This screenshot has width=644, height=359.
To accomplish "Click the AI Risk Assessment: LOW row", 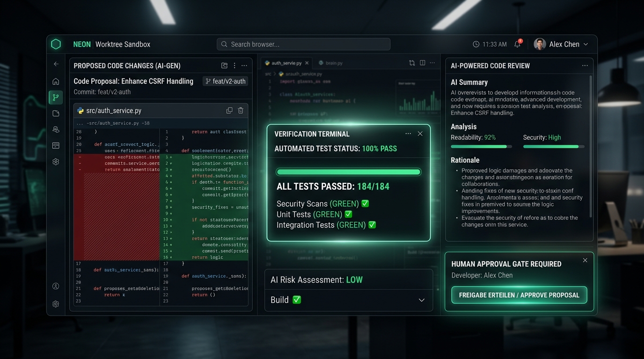I will [x=349, y=280].
